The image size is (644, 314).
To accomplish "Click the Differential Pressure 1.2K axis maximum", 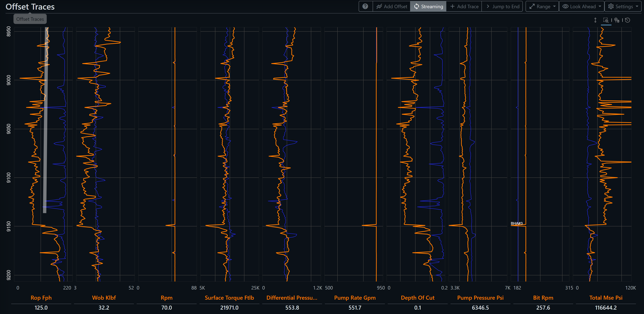I will tap(318, 288).
